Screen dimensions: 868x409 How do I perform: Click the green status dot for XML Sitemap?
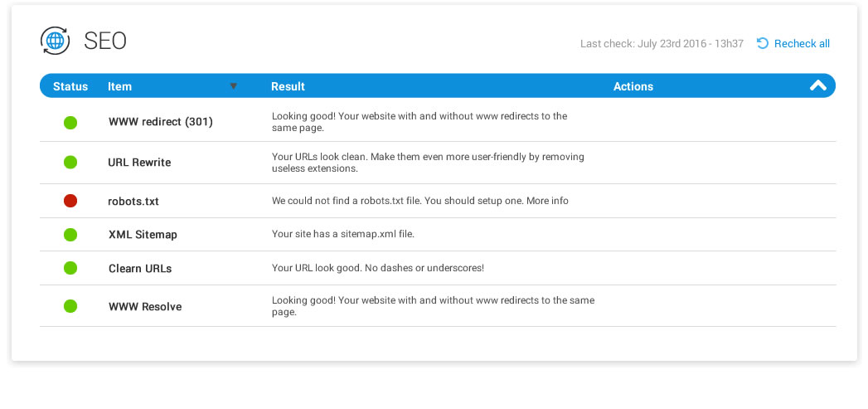[x=70, y=235]
